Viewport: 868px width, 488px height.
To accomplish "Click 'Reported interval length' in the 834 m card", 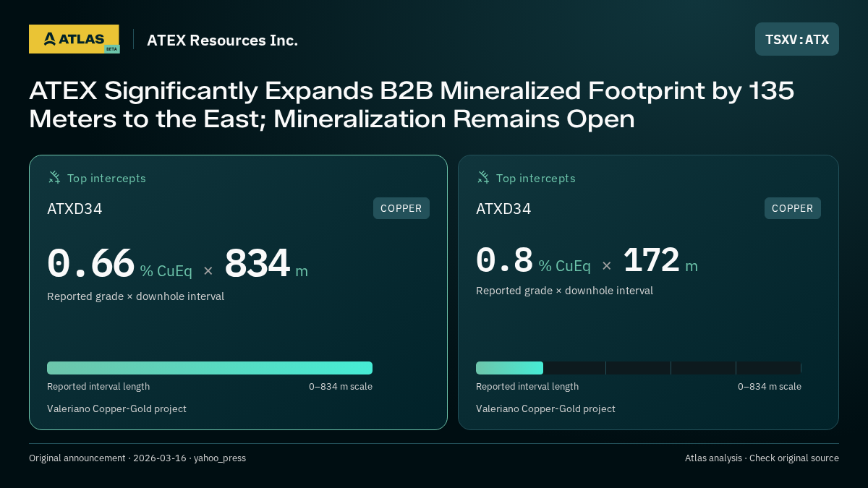I will click(98, 387).
